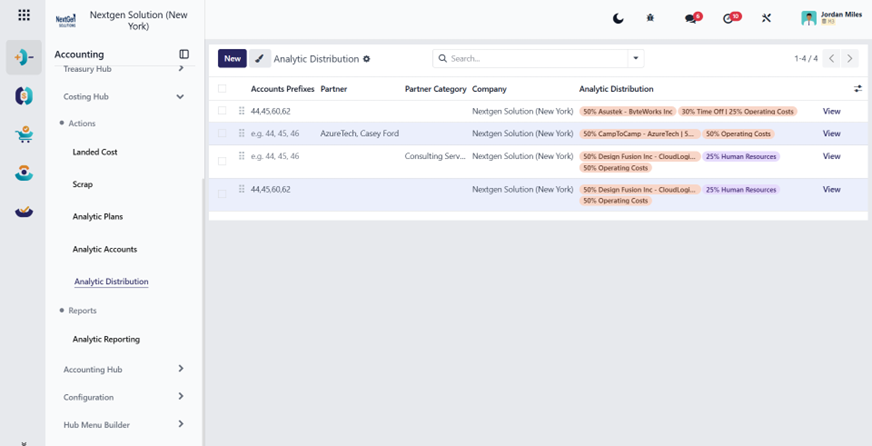Open Analytic Plans menu item
This screenshot has height=446, width=872.
[x=98, y=216]
